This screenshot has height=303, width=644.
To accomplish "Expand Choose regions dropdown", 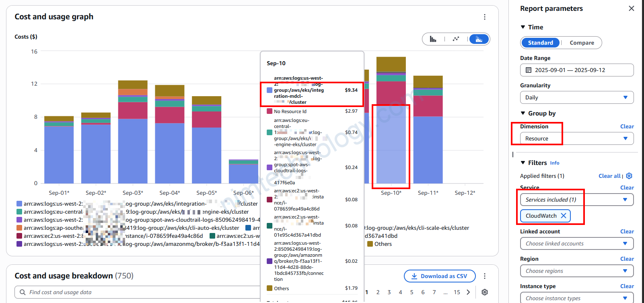I will click(x=576, y=271).
